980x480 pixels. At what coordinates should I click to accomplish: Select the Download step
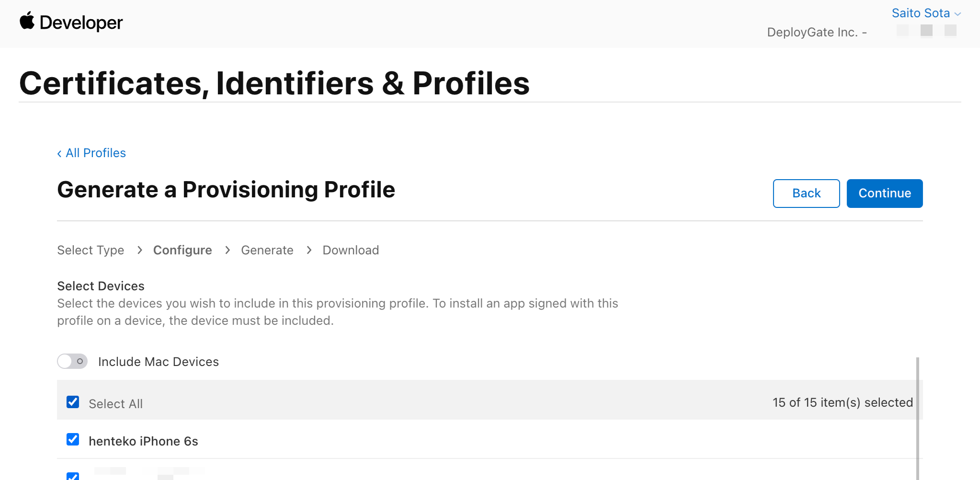(351, 250)
